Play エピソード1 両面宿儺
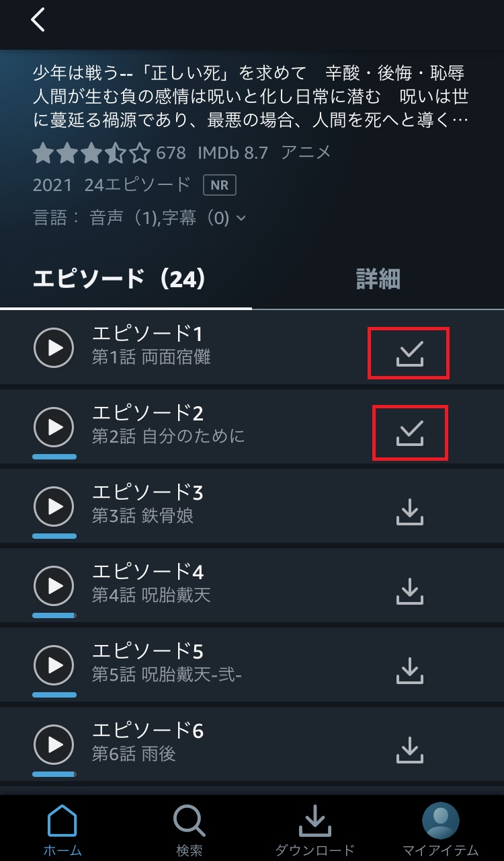504x861 pixels. coord(54,348)
